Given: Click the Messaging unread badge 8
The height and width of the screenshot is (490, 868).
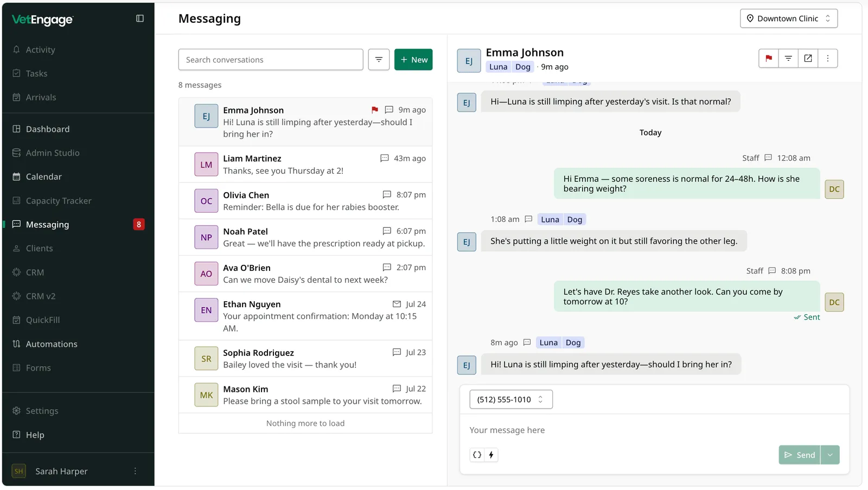Looking at the screenshot, I should [x=139, y=225].
